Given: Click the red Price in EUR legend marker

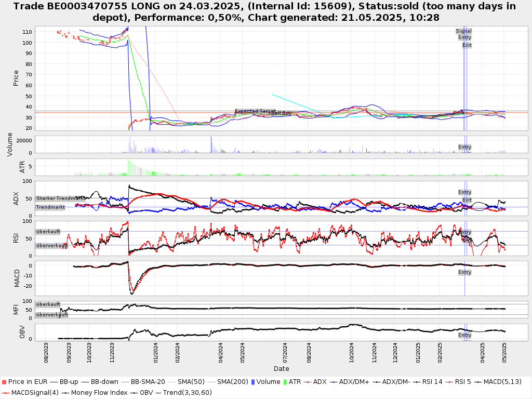Looking at the screenshot, I should 5,382.
